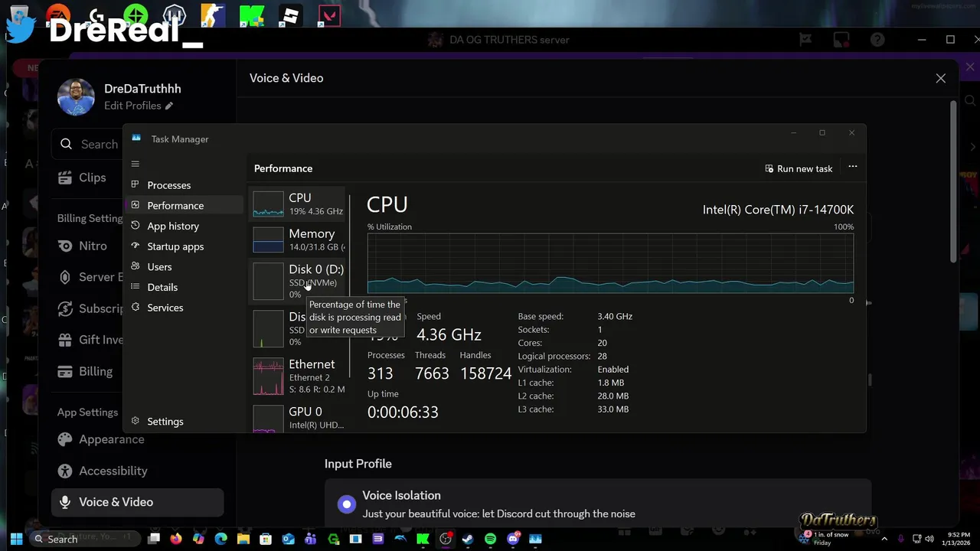980x551 pixels.
Task: Select the Memory performance entry
Action: (x=299, y=240)
